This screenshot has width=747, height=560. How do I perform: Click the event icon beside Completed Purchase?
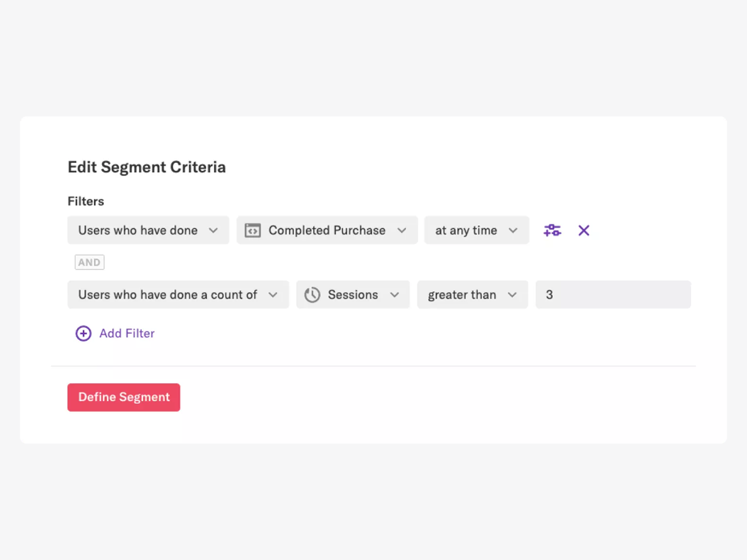[253, 230]
